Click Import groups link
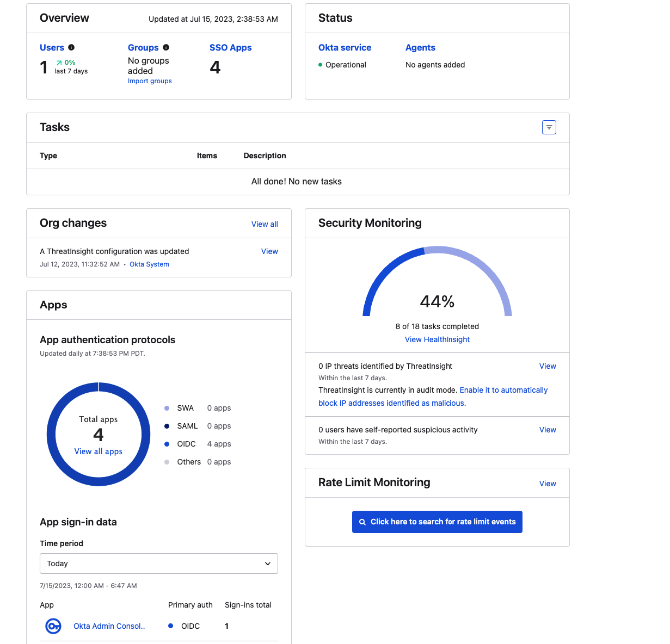Viewport: 670px width, 644px height. click(150, 81)
